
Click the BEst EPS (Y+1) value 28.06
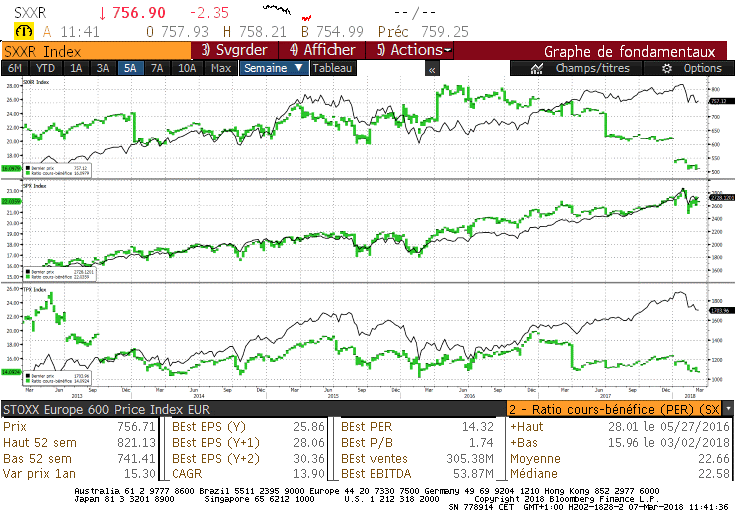[x=308, y=443]
